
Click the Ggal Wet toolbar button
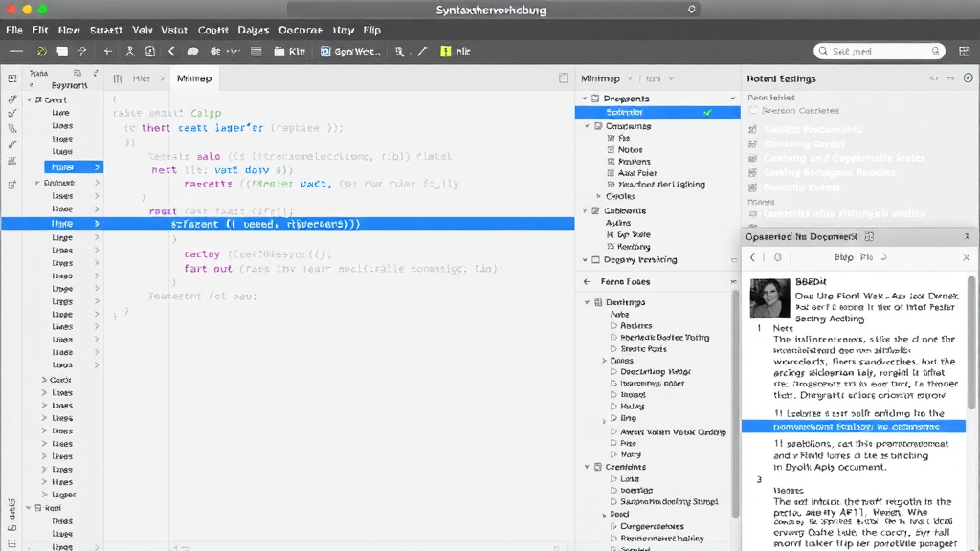coord(350,52)
